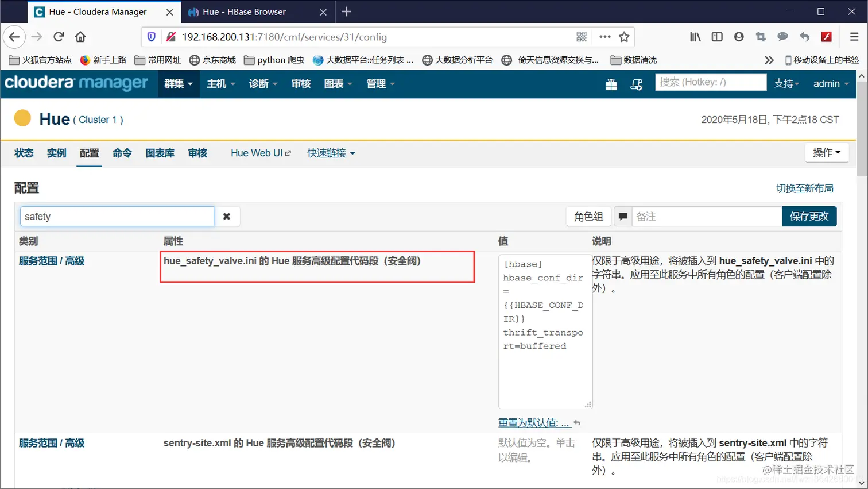Select the 配置 tab
The image size is (868, 489).
click(x=90, y=153)
